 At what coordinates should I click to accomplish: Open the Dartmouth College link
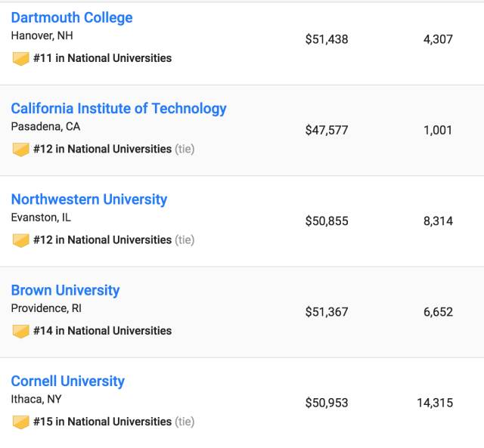tap(72, 17)
